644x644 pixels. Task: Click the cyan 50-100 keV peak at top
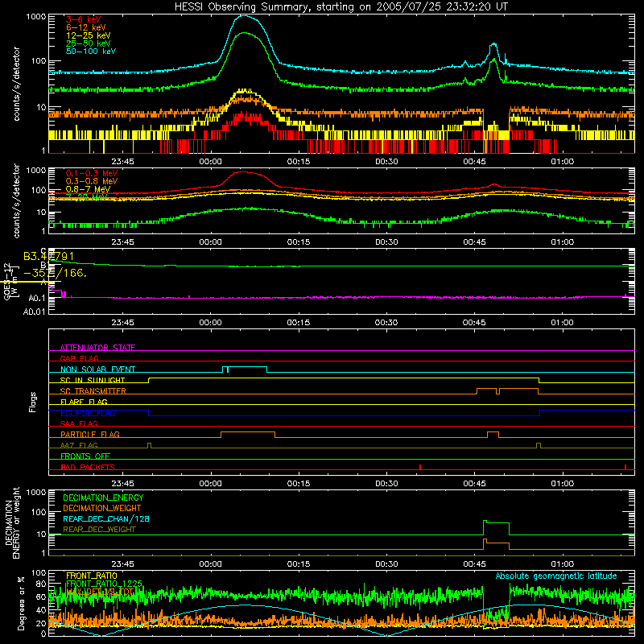tap(245, 16)
